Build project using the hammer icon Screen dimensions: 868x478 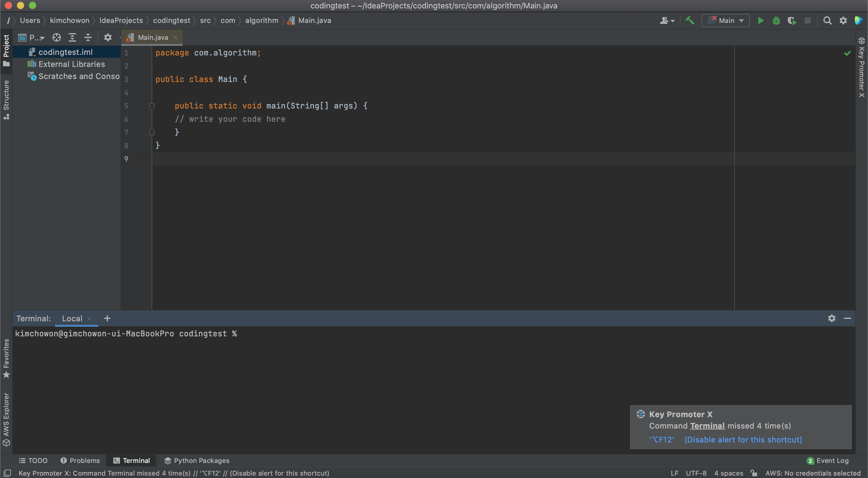coord(690,20)
